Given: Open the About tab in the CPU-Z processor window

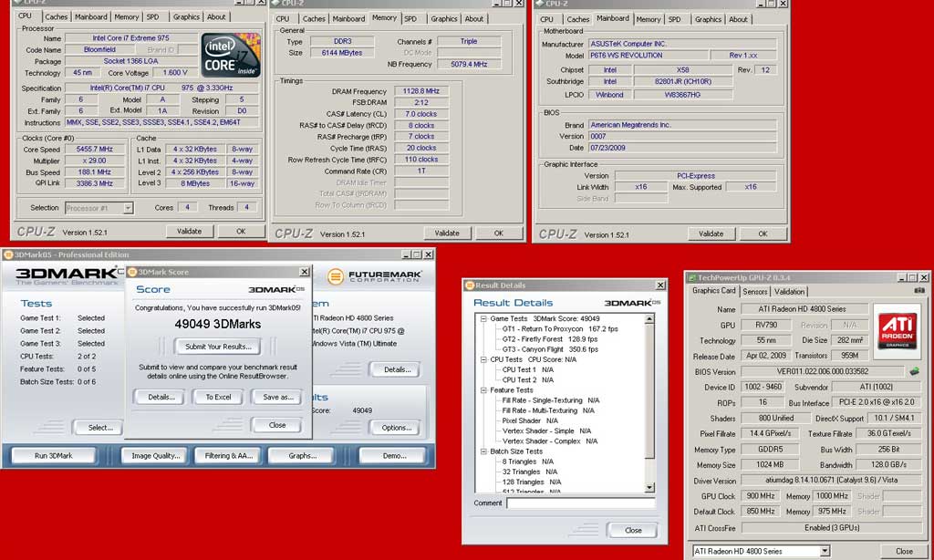Looking at the screenshot, I should click(x=216, y=16).
